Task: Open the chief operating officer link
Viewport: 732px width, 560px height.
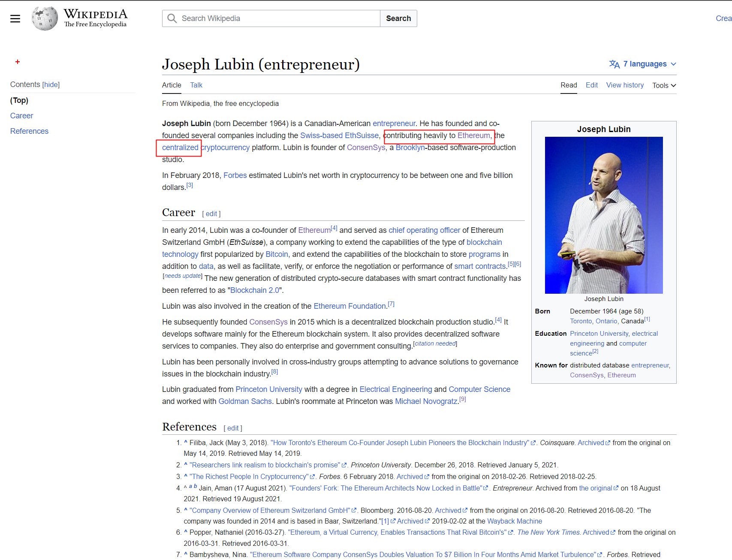Action: (x=424, y=230)
